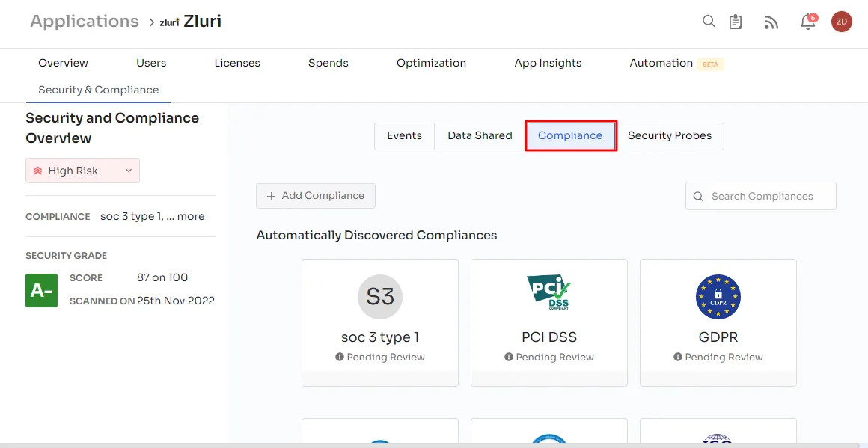Click the red High Risk arrows icon
868x448 pixels.
coord(37,171)
